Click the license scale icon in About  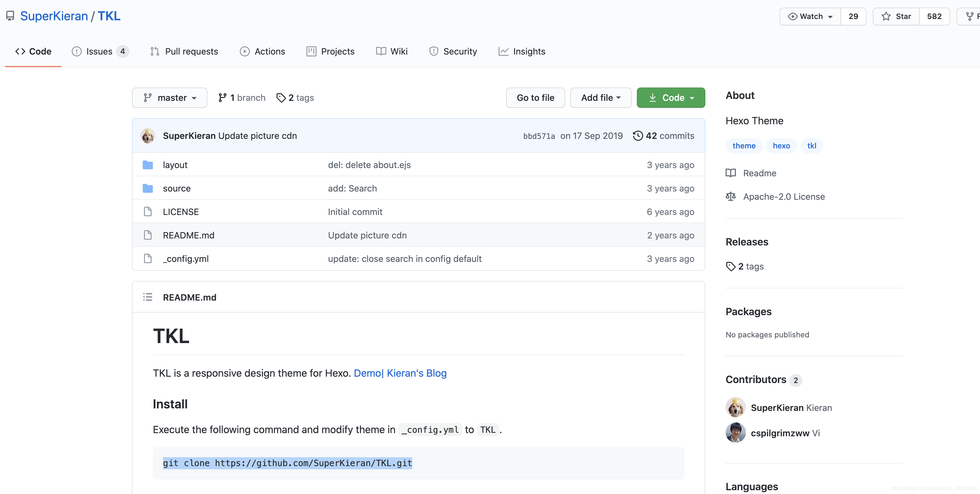pyautogui.click(x=730, y=197)
